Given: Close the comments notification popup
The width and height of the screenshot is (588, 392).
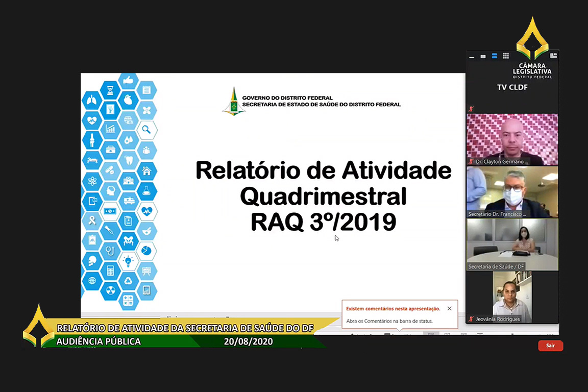Looking at the screenshot, I should click(449, 308).
